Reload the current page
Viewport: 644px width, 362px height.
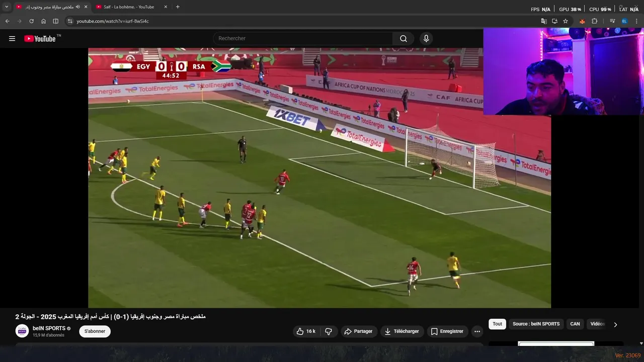(31, 21)
